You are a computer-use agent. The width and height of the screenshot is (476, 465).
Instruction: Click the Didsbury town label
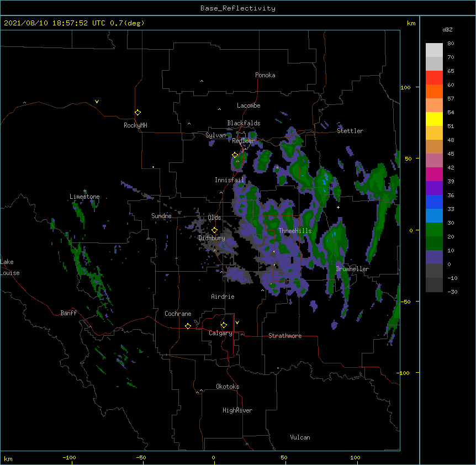pos(211,238)
